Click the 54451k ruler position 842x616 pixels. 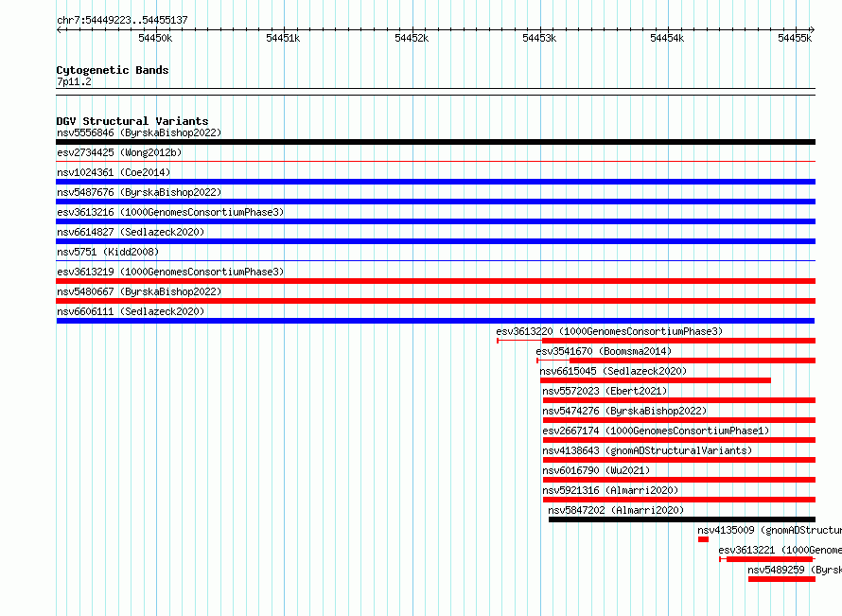(x=283, y=38)
